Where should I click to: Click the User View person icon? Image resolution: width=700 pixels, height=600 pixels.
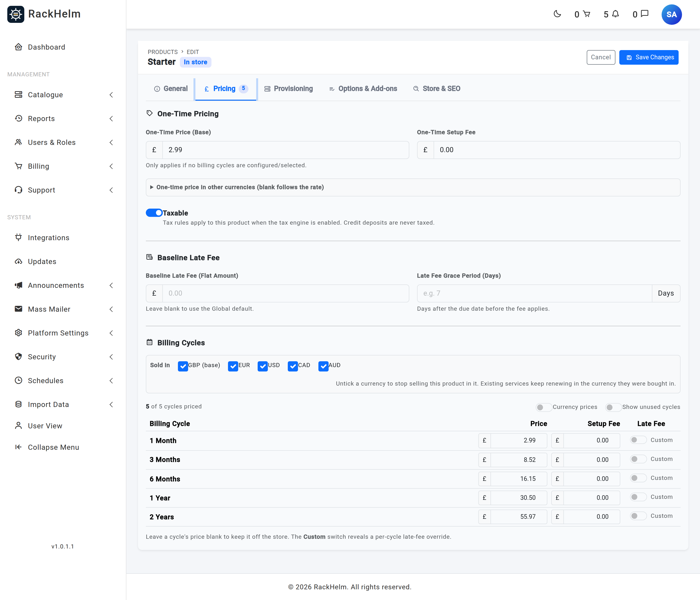pyautogui.click(x=18, y=426)
